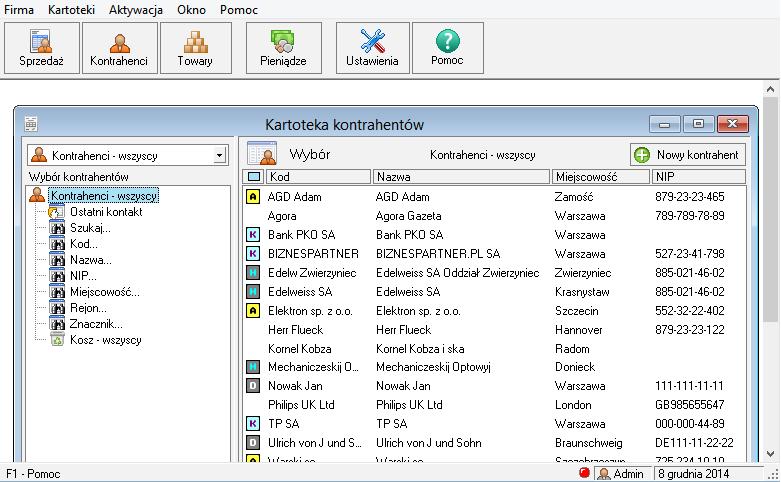Select the Agora row in the list
Image resolution: width=781 pixels, height=482 pixels.
click(x=494, y=216)
